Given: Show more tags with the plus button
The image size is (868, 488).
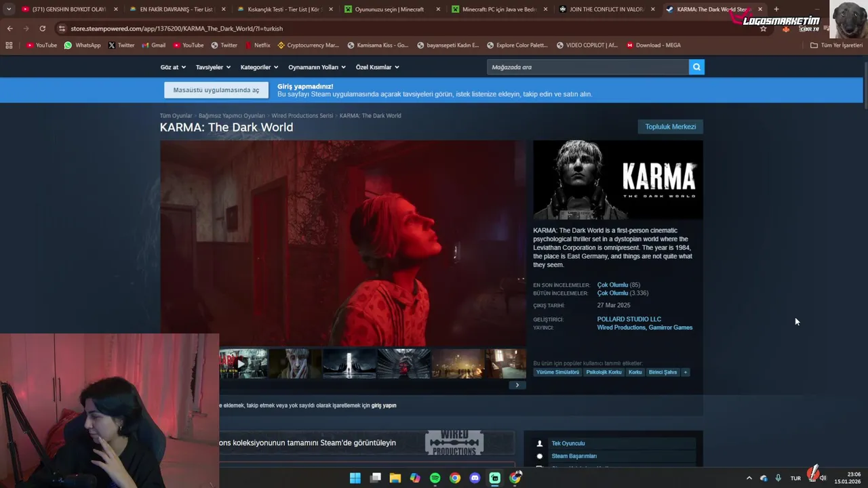Looking at the screenshot, I should (x=685, y=372).
